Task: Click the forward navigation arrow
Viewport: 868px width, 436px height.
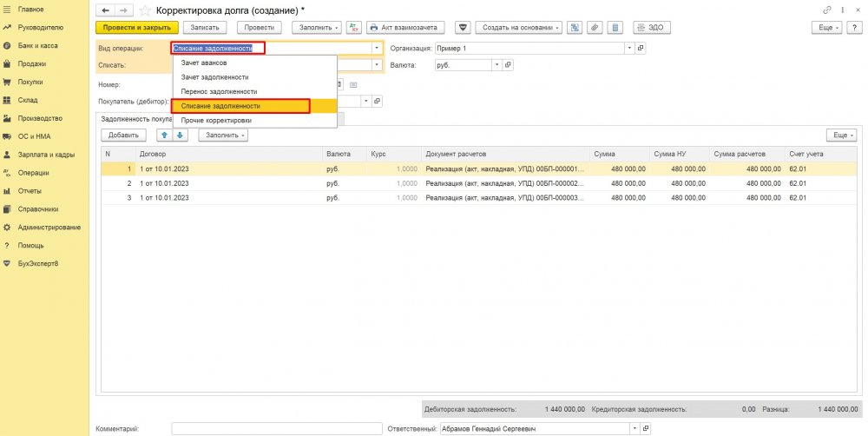Action: tap(122, 10)
